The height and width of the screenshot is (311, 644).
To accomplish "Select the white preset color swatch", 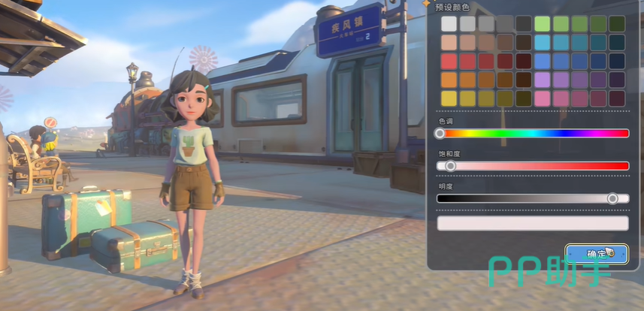I will pyautogui.click(x=449, y=23).
